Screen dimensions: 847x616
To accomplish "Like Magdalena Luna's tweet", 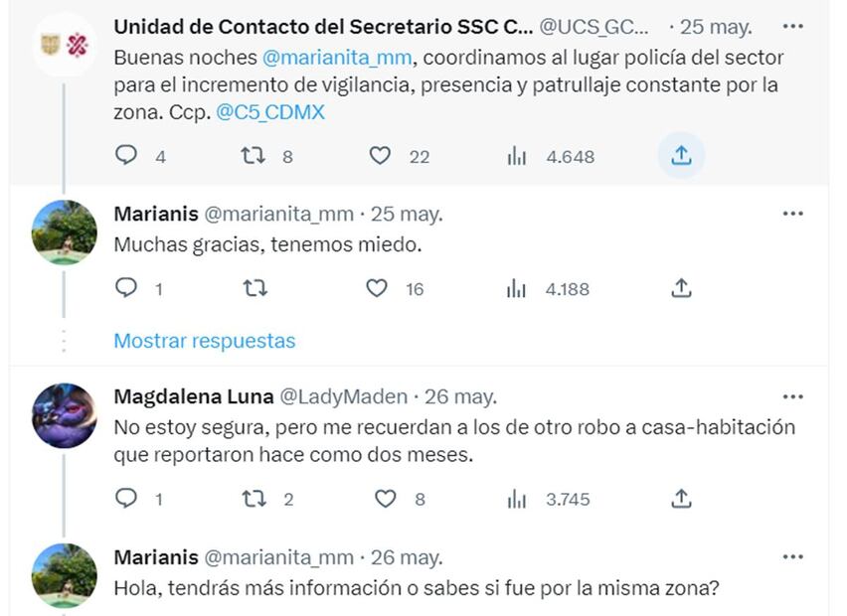I will (385, 499).
